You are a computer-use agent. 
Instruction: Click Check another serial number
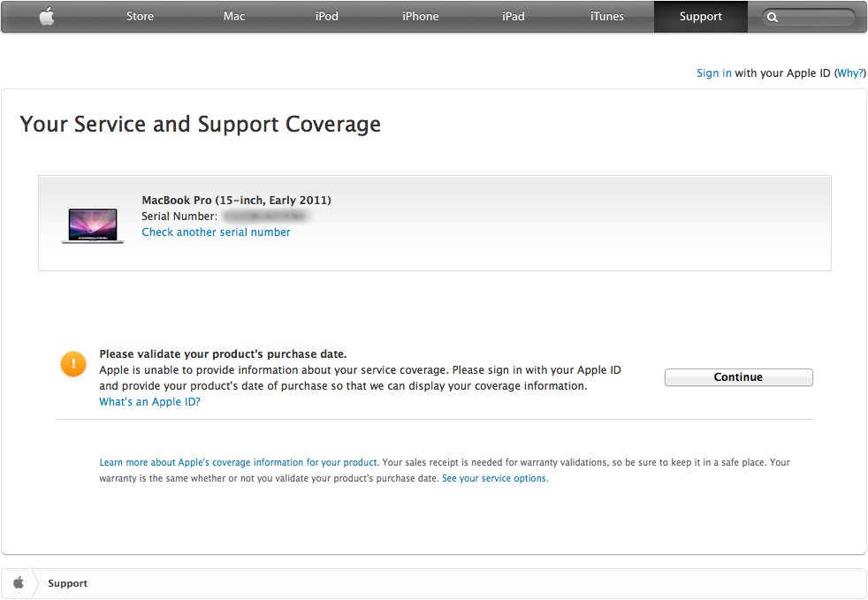pos(216,232)
